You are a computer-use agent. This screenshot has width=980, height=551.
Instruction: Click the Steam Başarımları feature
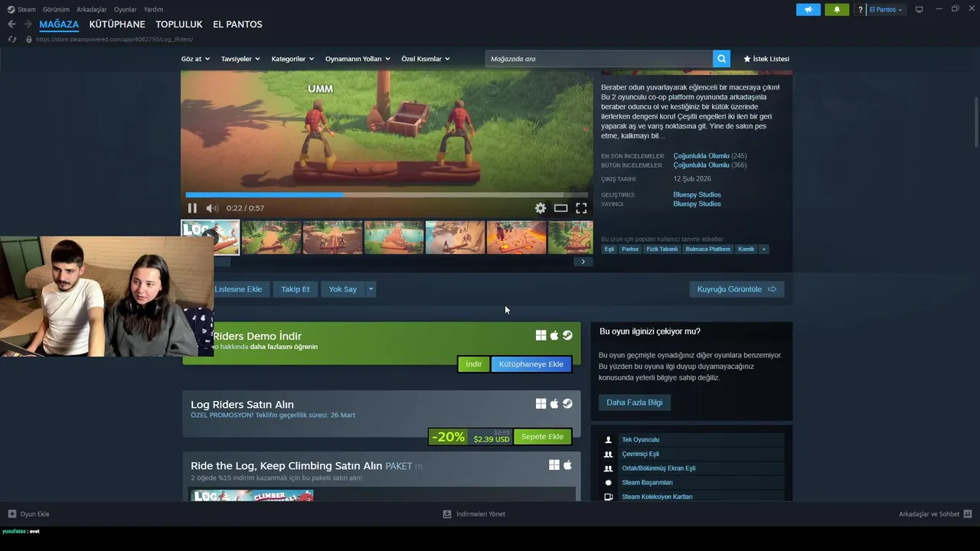point(694,483)
